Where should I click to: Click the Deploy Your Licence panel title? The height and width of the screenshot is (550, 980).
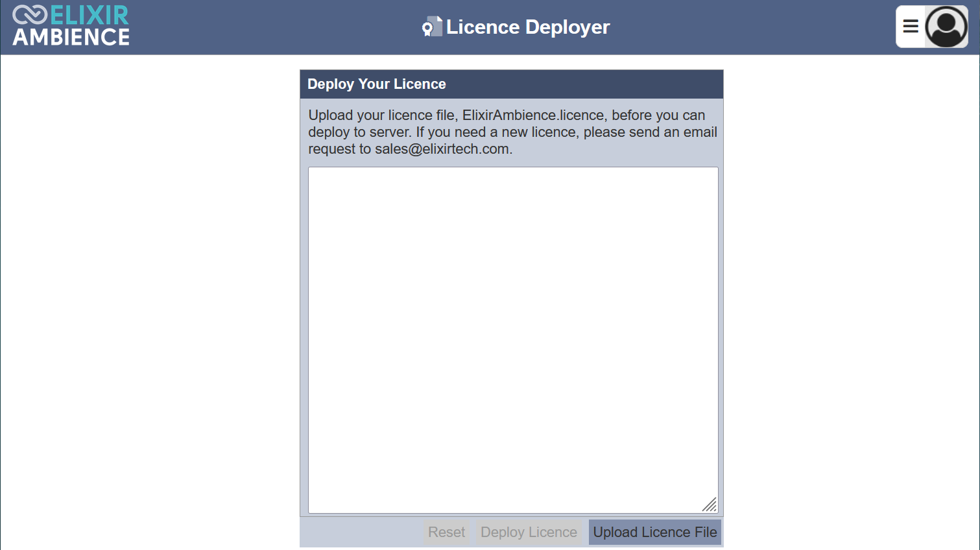(x=377, y=84)
